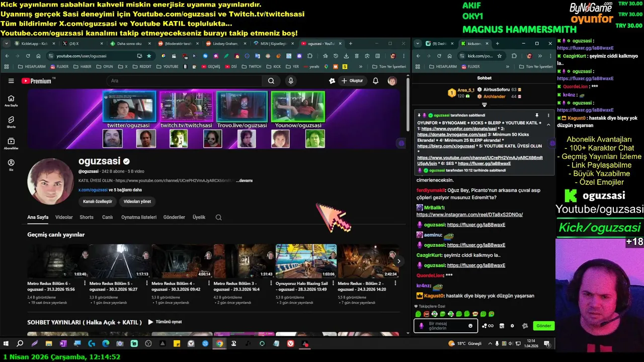The image size is (644, 362).
Task: Open Kick chat settings gear
Action: [x=512, y=326]
